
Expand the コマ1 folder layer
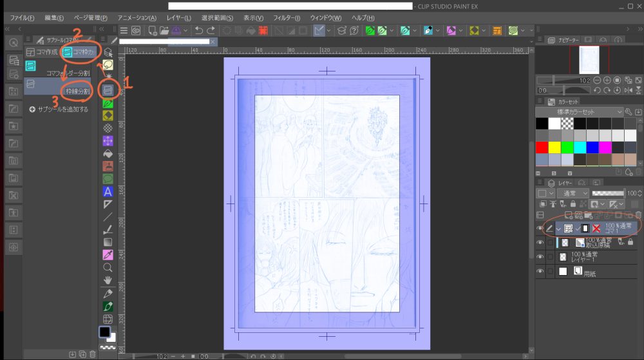tap(558, 229)
